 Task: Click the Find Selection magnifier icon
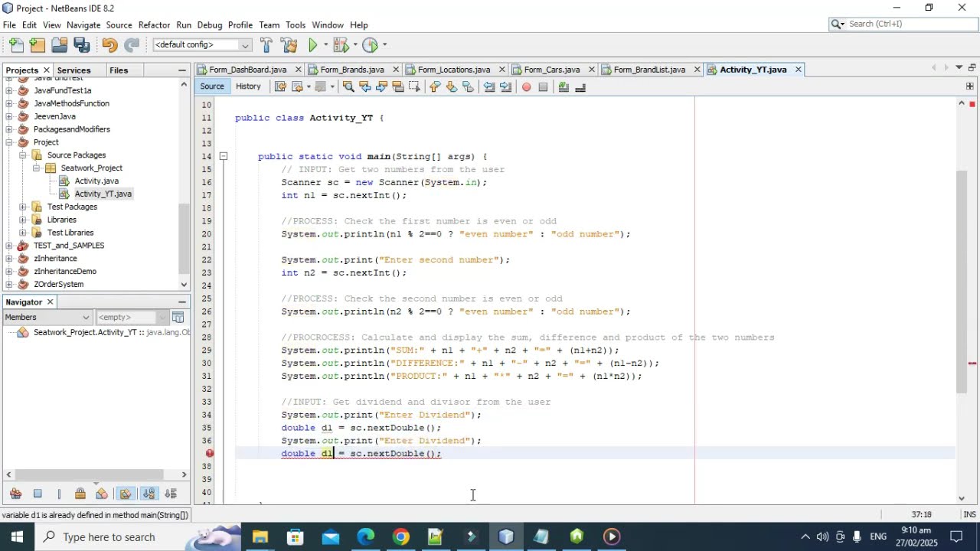348,86
